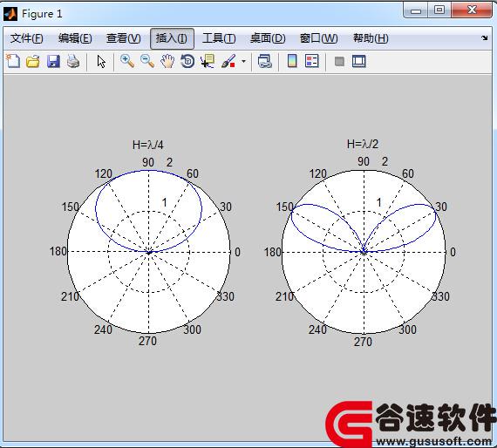This screenshot has height=448, width=497.
Task: Select the Zoom In magnifier tool
Action: 127,61
